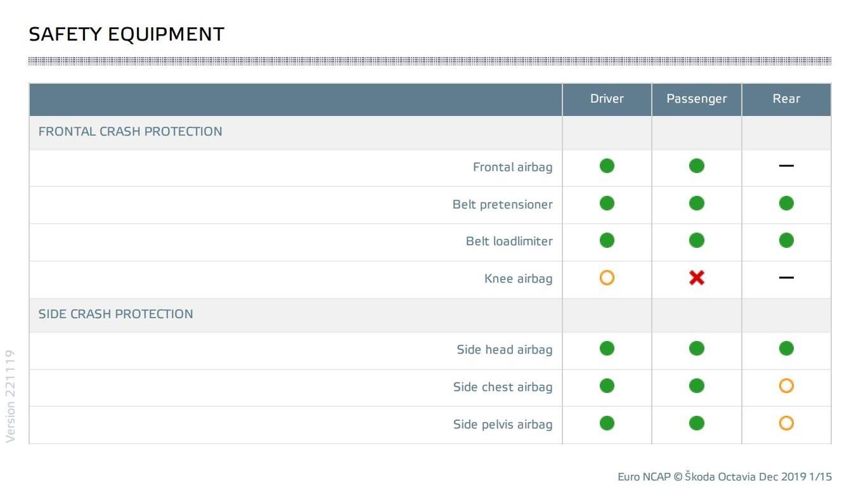Click the Knee airbag row label
This screenshot has height=502, width=868.
(518, 279)
